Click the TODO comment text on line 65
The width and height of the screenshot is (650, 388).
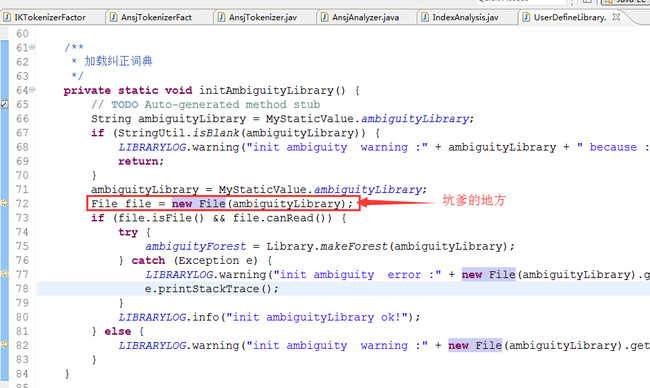click(x=206, y=104)
